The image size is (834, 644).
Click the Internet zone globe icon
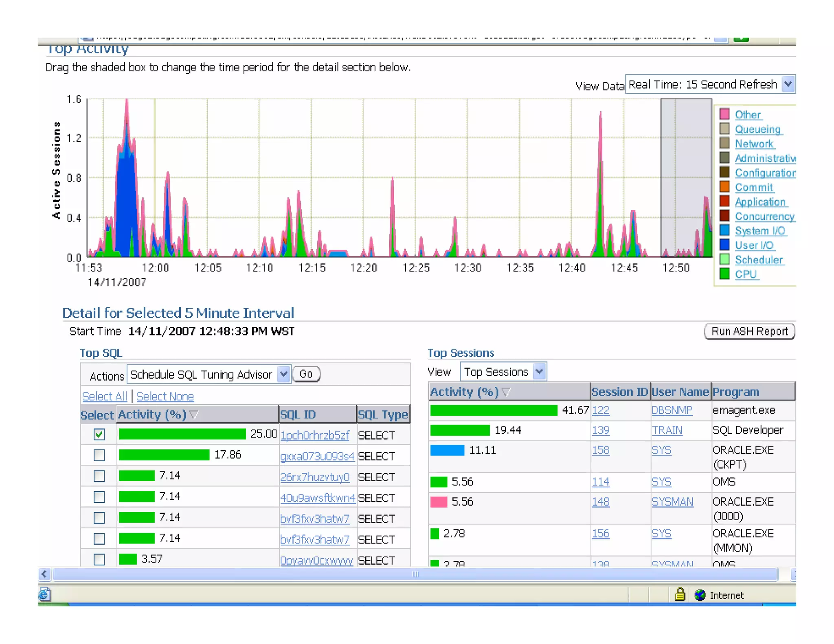[x=700, y=595]
